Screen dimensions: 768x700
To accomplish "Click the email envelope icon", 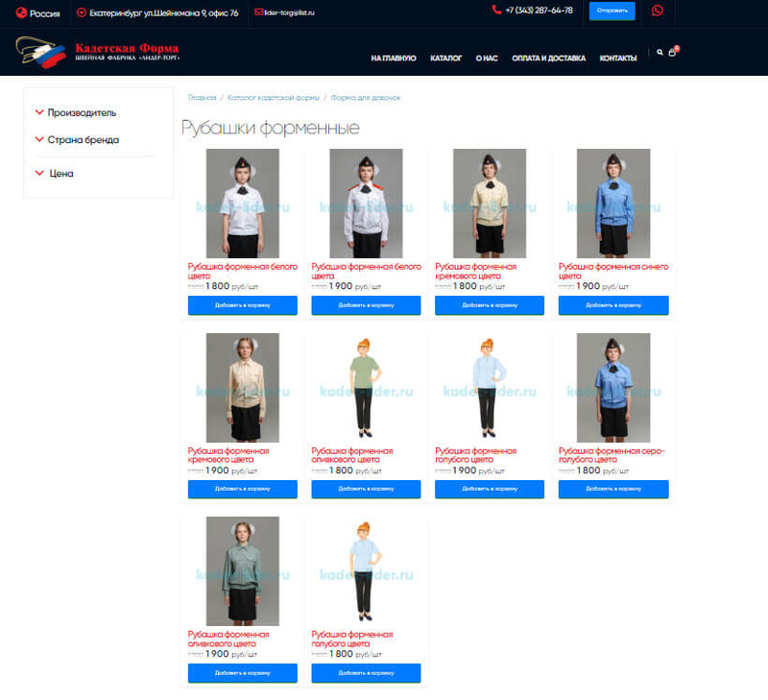I will tap(258, 12).
